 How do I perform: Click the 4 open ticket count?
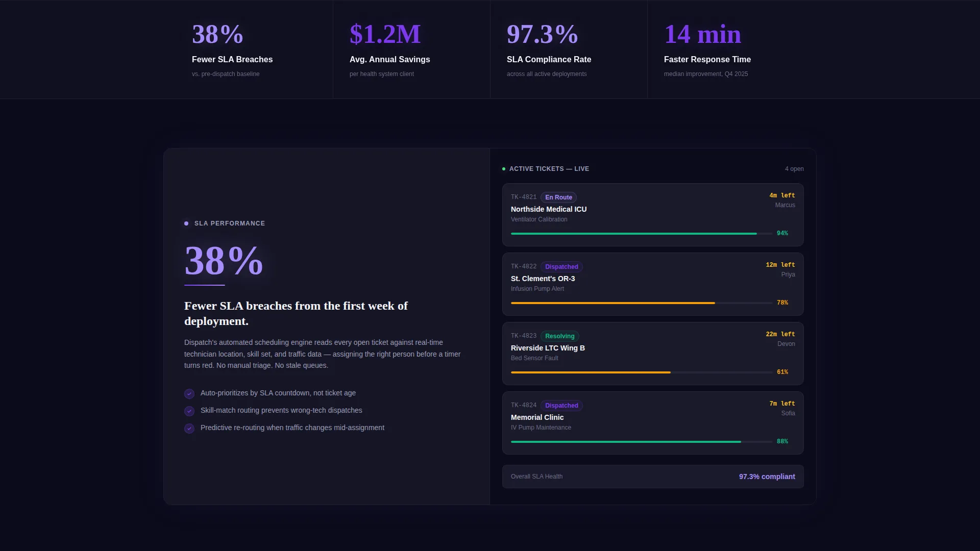(x=794, y=169)
